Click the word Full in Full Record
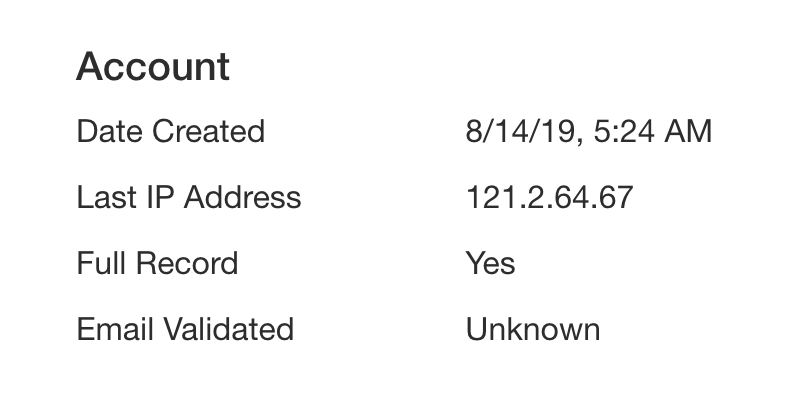808x400 pixels. (x=102, y=263)
